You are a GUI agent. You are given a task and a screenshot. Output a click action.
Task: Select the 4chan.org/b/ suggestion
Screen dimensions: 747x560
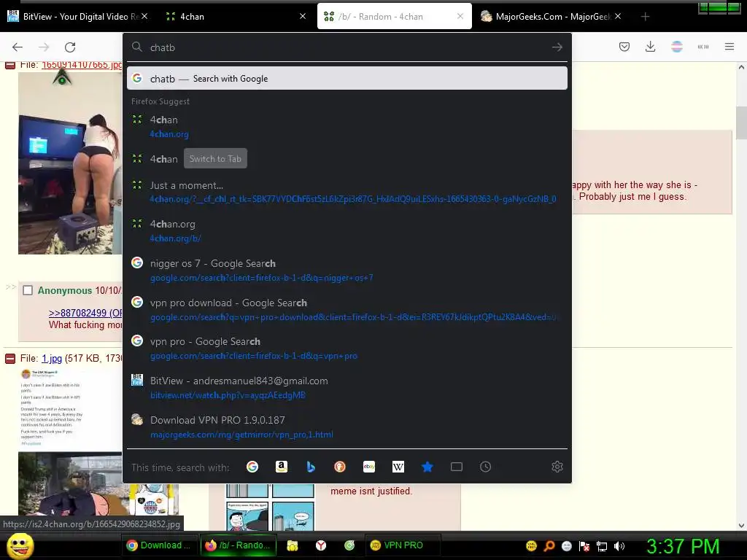pyautogui.click(x=347, y=231)
